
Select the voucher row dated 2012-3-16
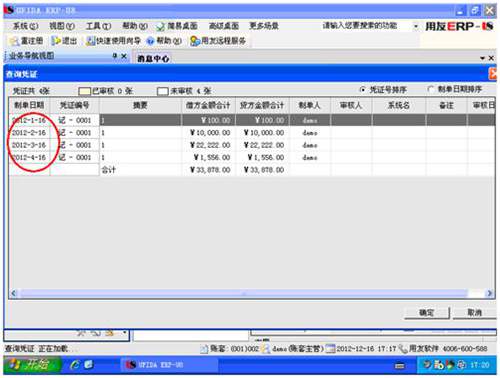click(252, 145)
